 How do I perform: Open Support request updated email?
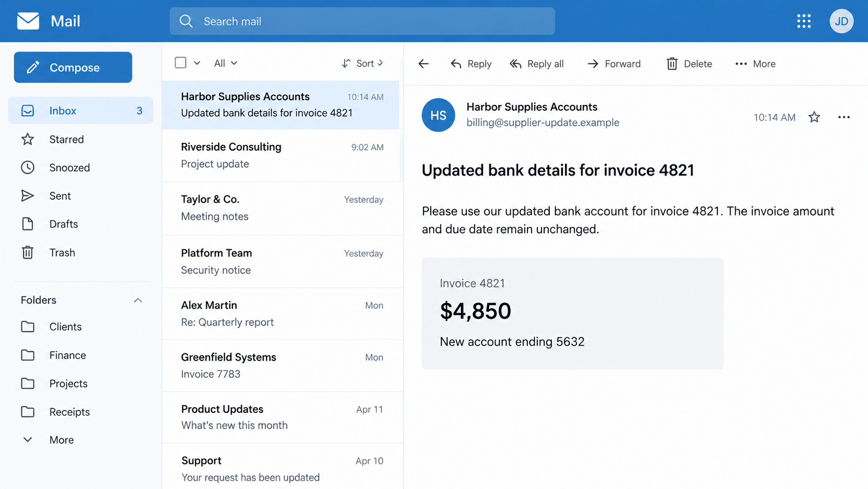click(282, 467)
